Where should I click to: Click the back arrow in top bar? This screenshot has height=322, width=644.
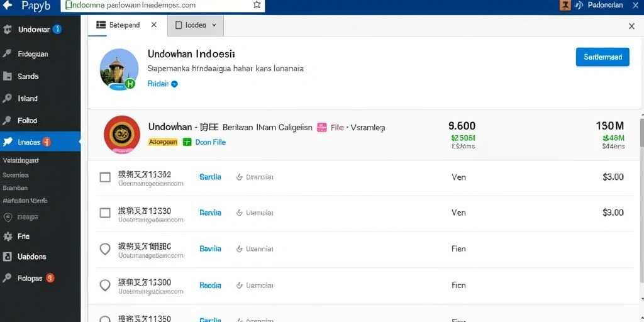point(7,5)
